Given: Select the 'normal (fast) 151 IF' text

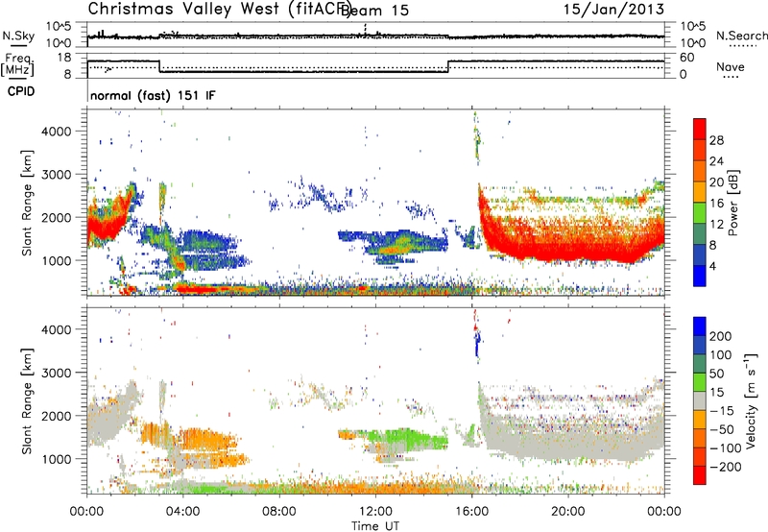Looking at the screenshot, I should pyautogui.click(x=153, y=95).
